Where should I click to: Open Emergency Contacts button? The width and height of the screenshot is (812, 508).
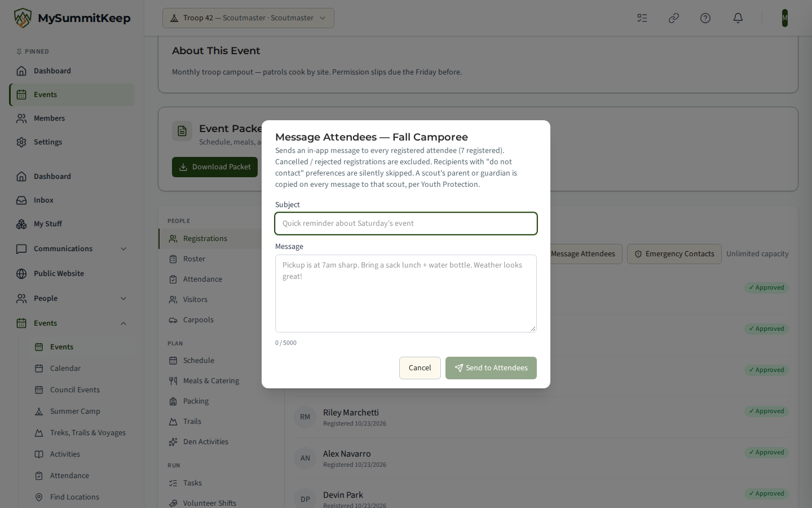(674, 254)
